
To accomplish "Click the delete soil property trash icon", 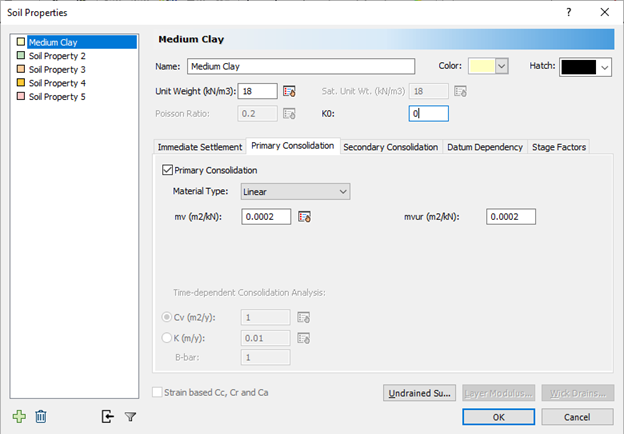I will (x=41, y=416).
